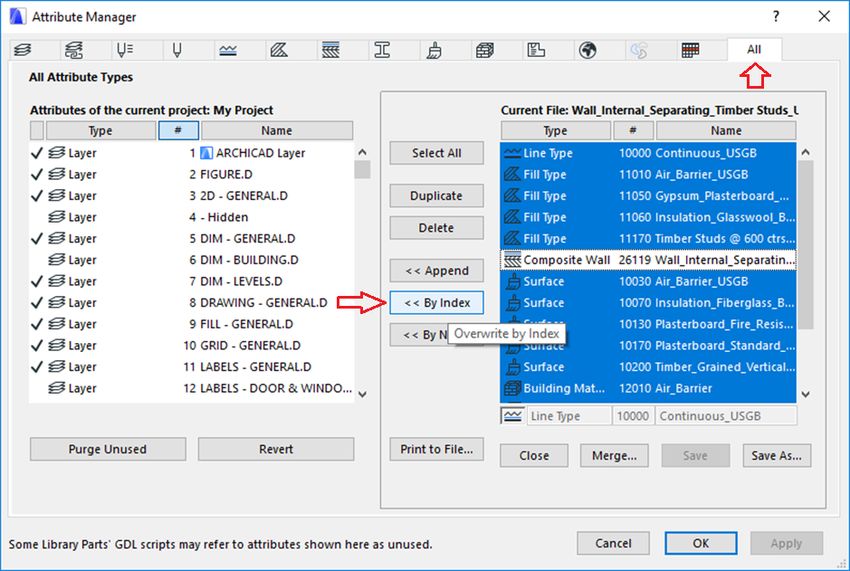850x571 pixels.
Task: Click Purge Unused button
Action: pos(108,449)
